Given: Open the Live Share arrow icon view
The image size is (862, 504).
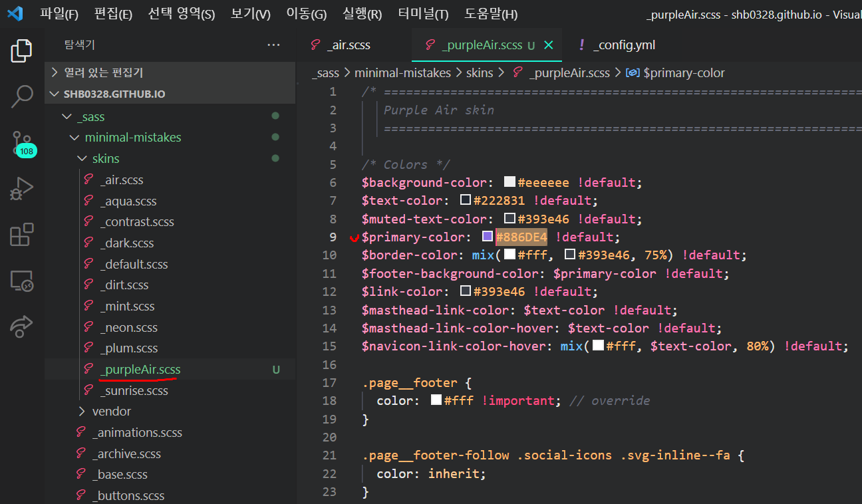Looking at the screenshot, I should (22, 326).
